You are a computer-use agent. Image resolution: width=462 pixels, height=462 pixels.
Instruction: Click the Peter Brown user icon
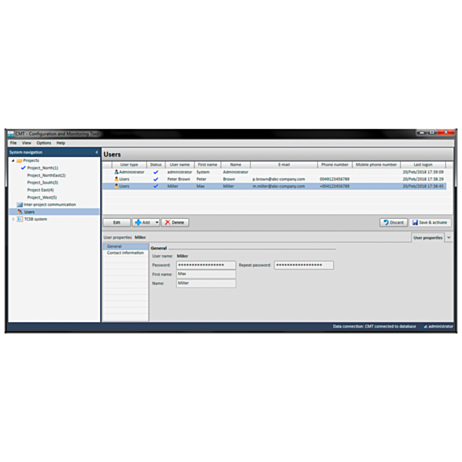(x=116, y=179)
